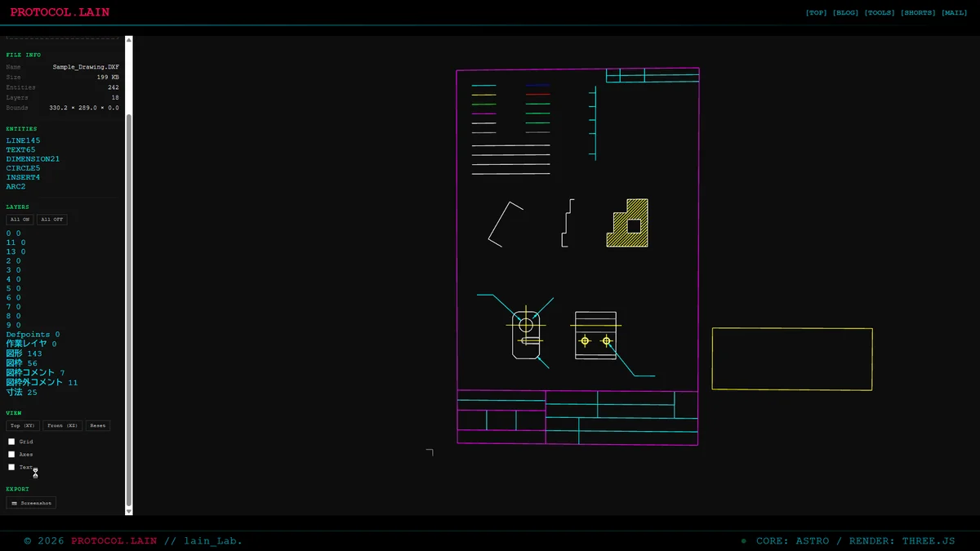Open the [BLOG] navigation link
Viewport: 980px width, 551px height.
[x=845, y=13]
